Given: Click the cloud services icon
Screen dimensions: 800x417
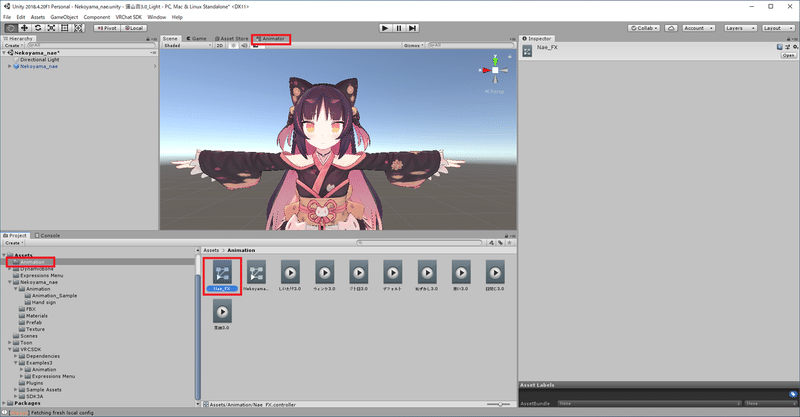Looking at the screenshot, I should [x=671, y=28].
